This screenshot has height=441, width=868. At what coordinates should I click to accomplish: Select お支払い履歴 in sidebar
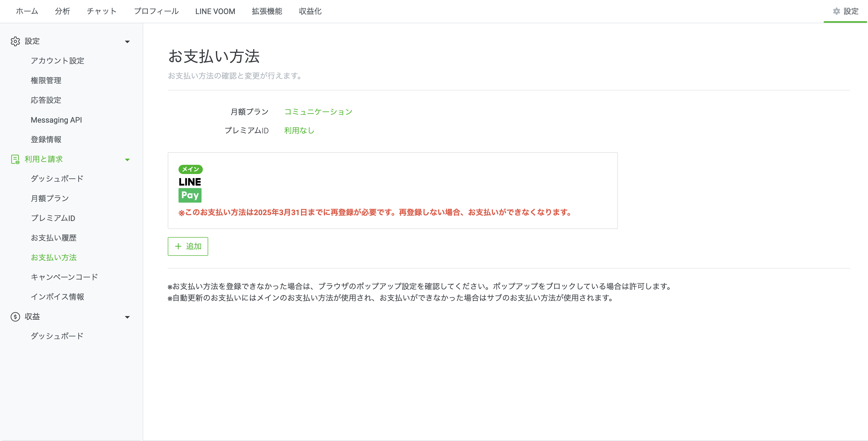tap(53, 238)
